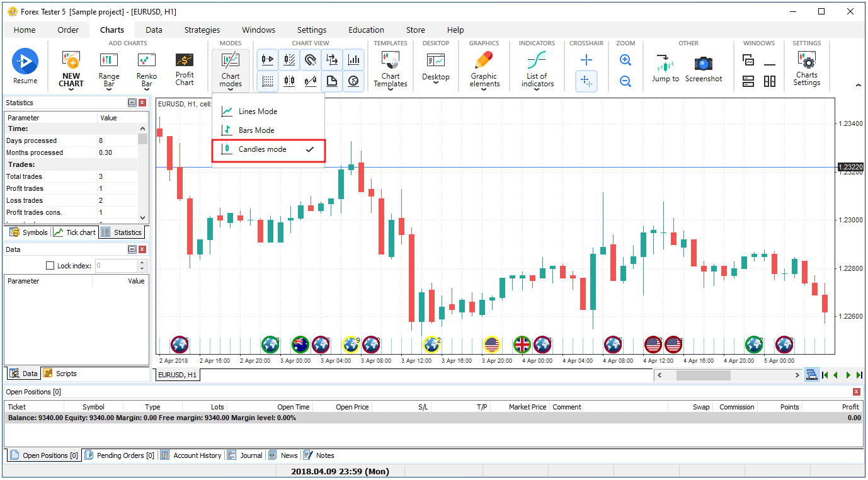
Task: Click the magnet icon in Chart View
Action: (310, 60)
